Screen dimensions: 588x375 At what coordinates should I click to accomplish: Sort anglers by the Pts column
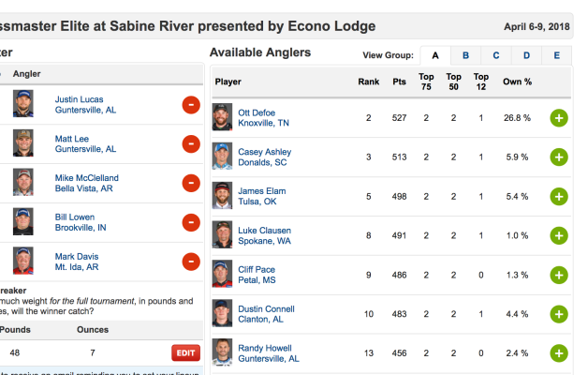click(400, 82)
